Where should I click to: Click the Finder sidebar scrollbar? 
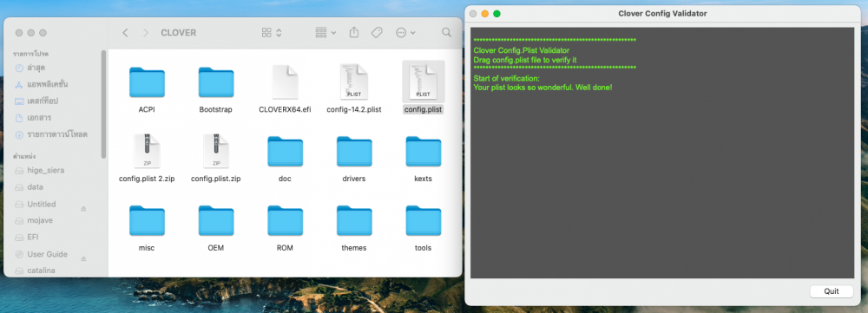coord(103,104)
